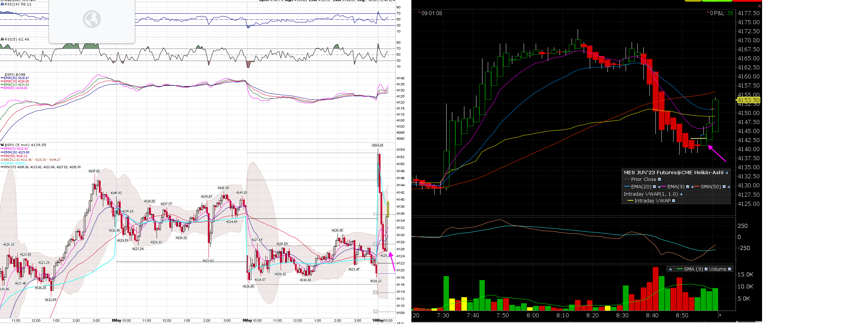868x325 pixels.
Task: Click the volume panel wrench icon
Action: (670, 269)
